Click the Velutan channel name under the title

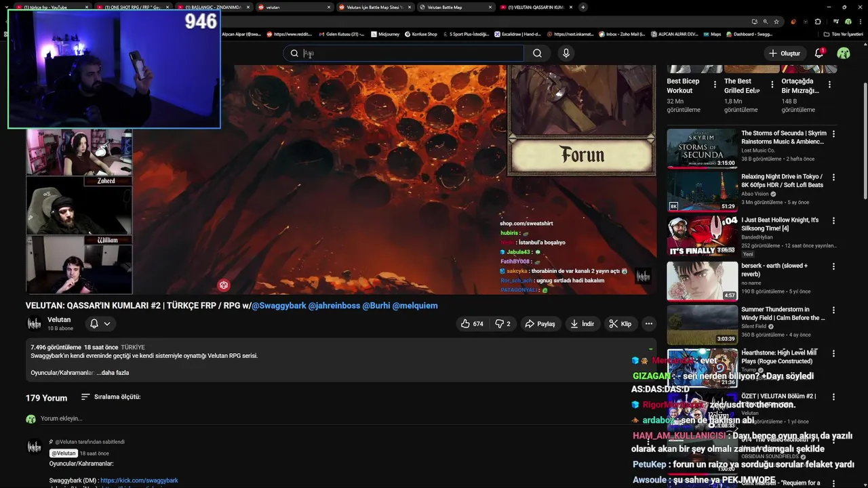(59, 320)
